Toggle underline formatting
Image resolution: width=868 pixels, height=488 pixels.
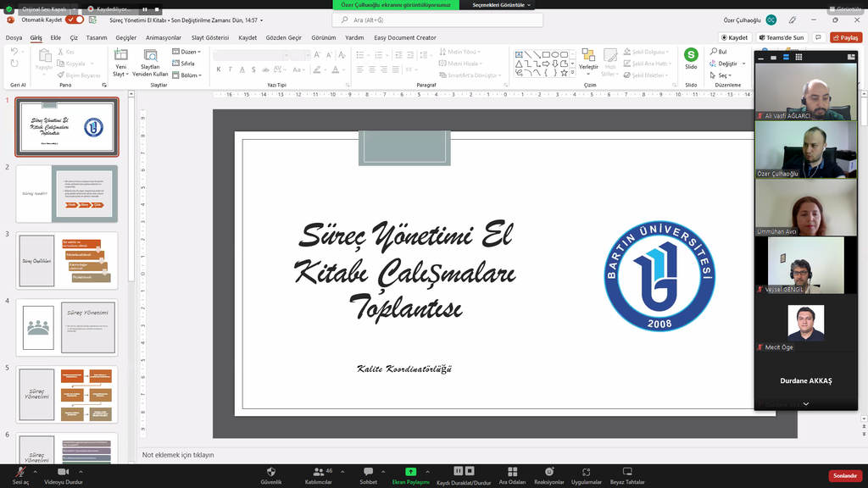click(x=242, y=69)
